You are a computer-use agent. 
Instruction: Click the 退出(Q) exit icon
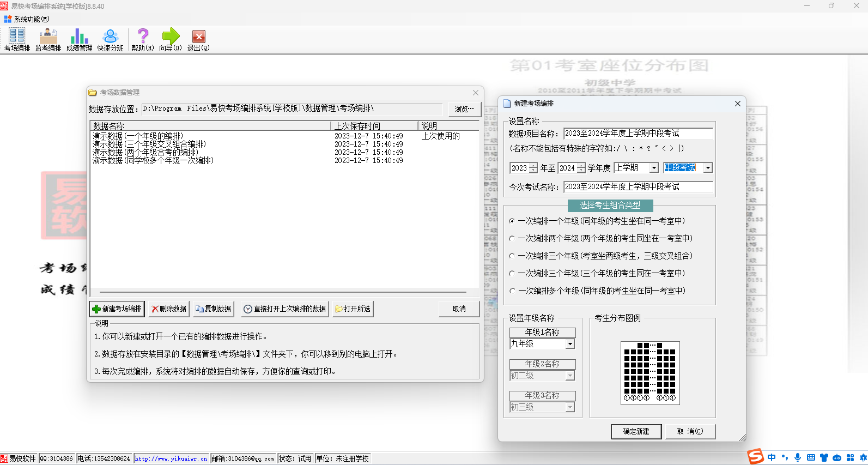click(198, 40)
